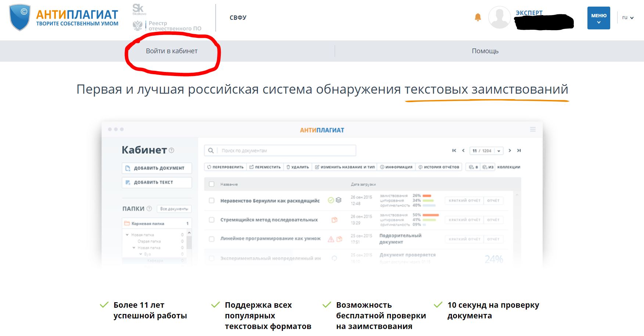Click the Более 11 лет успешной работы text
This screenshot has width=644, height=336.
tap(150, 310)
